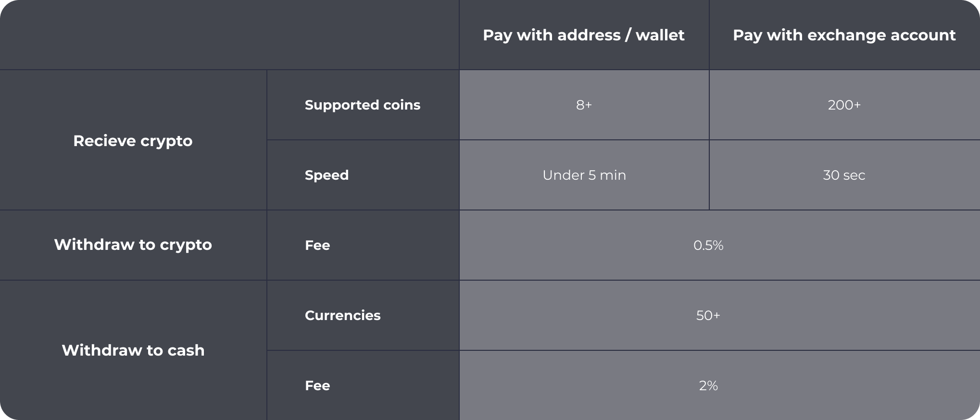Select the 'Withdraw to crypto' row heading
The width and height of the screenshot is (980, 420).
(133, 245)
